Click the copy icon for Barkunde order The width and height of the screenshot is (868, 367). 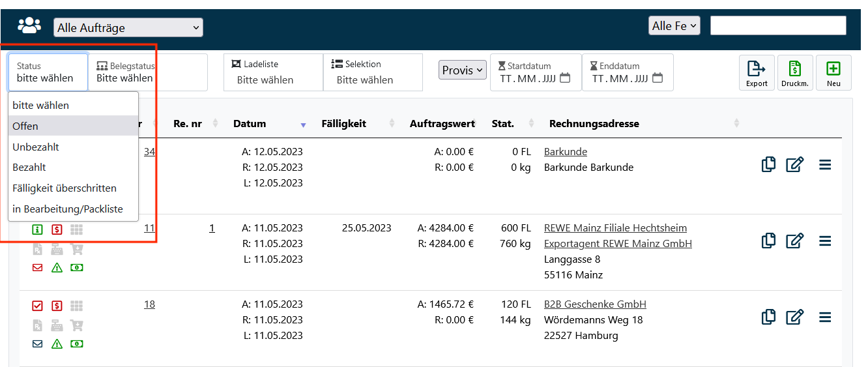click(768, 164)
